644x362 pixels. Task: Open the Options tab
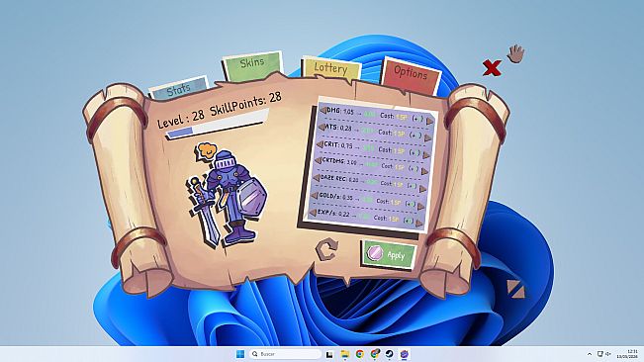(411, 74)
